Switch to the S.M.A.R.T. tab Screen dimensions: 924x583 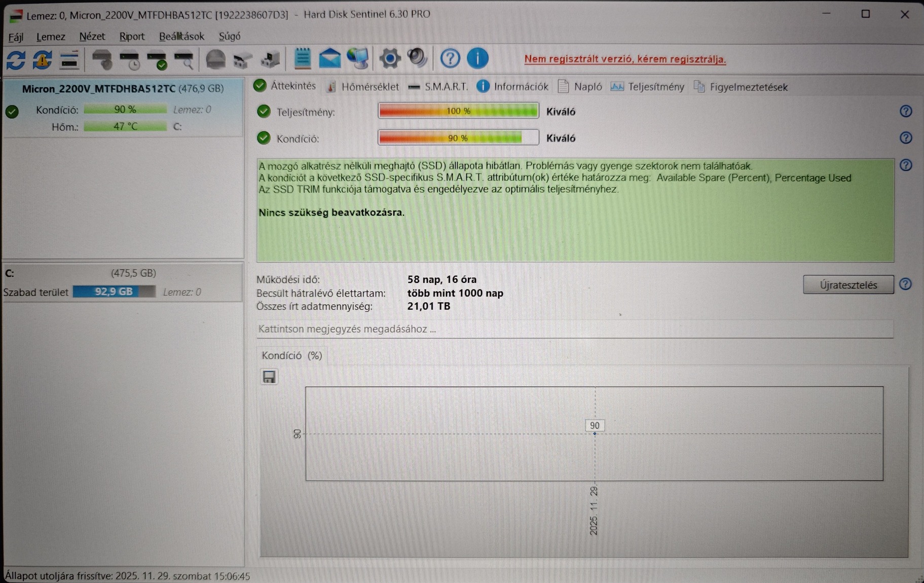coord(438,87)
